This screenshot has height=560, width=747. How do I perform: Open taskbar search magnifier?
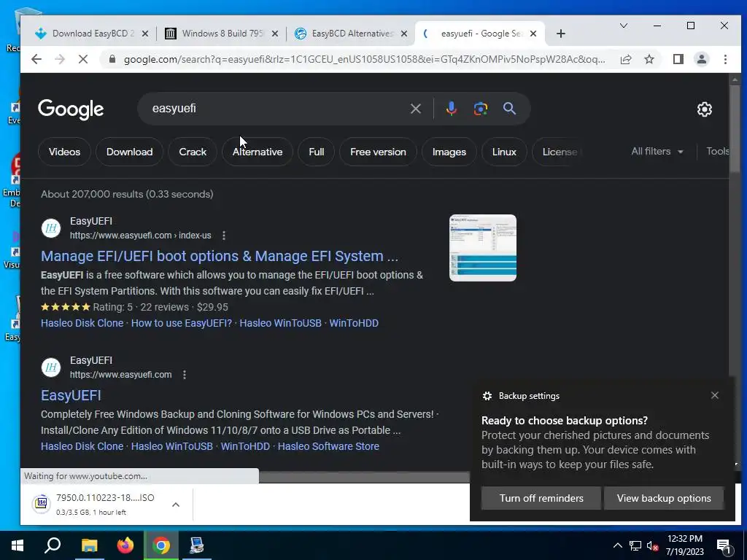pyautogui.click(x=53, y=545)
